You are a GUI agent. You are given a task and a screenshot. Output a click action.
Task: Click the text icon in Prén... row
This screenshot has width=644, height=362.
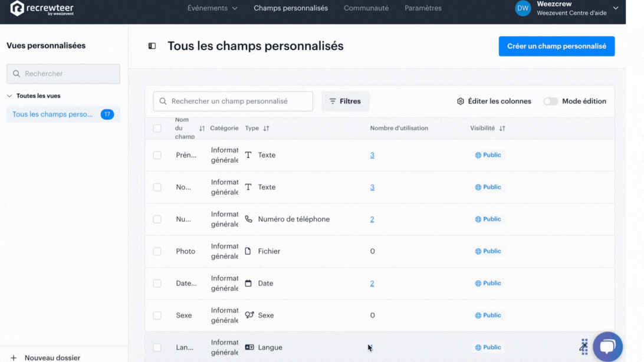click(248, 155)
